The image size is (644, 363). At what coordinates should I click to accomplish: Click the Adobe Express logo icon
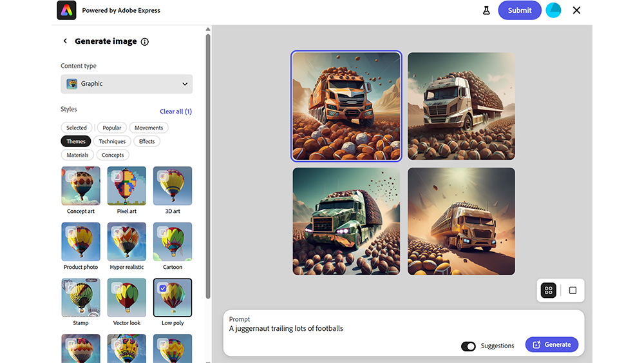(66, 10)
